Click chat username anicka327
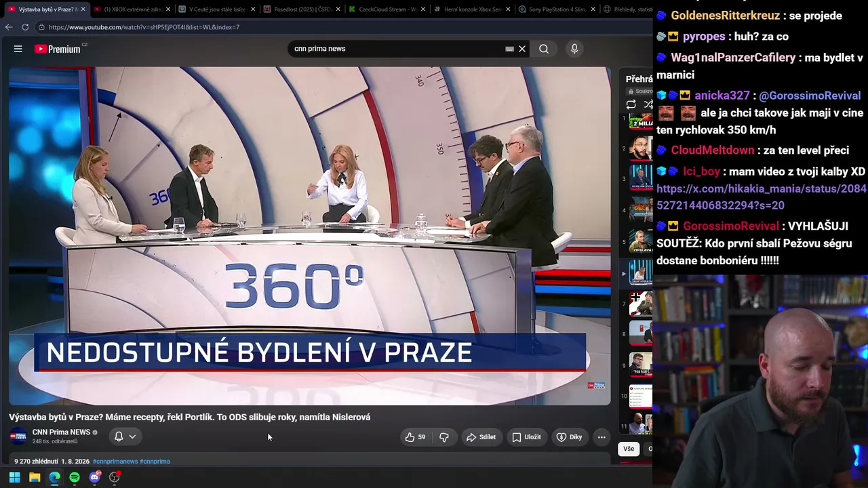 pyautogui.click(x=722, y=96)
